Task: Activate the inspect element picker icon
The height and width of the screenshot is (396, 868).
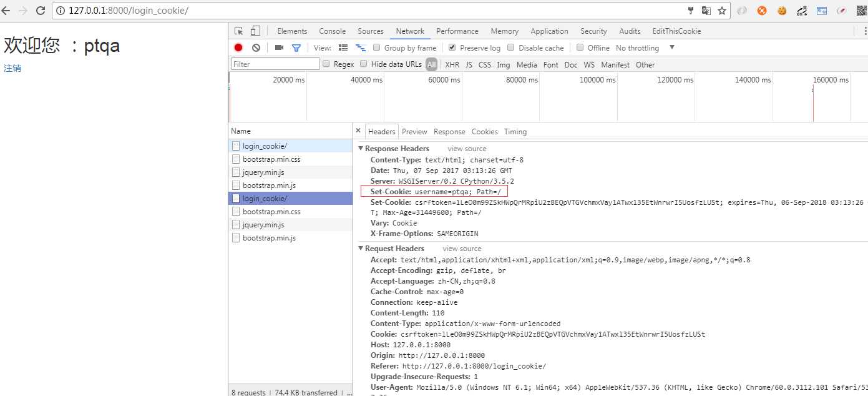Action: pos(238,31)
